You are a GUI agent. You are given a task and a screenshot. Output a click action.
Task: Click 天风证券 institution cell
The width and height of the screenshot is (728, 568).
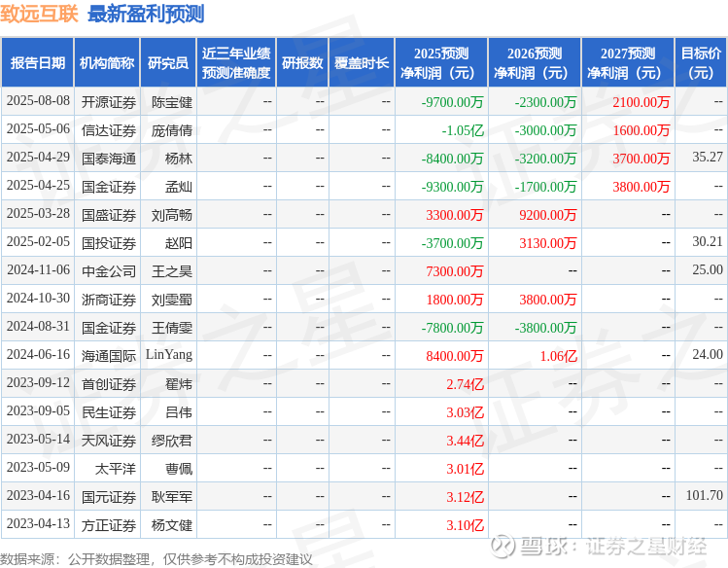click(x=109, y=441)
